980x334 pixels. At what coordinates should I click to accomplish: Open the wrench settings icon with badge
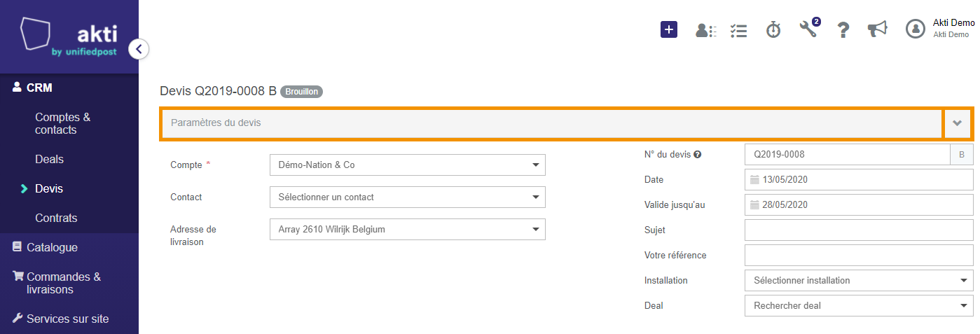(x=809, y=28)
